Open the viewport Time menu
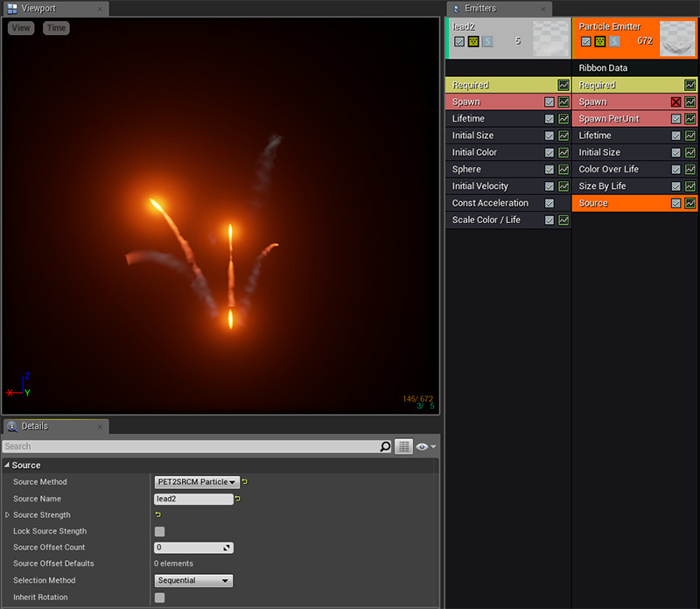The height and width of the screenshot is (609, 700). pyautogui.click(x=56, y=28)
